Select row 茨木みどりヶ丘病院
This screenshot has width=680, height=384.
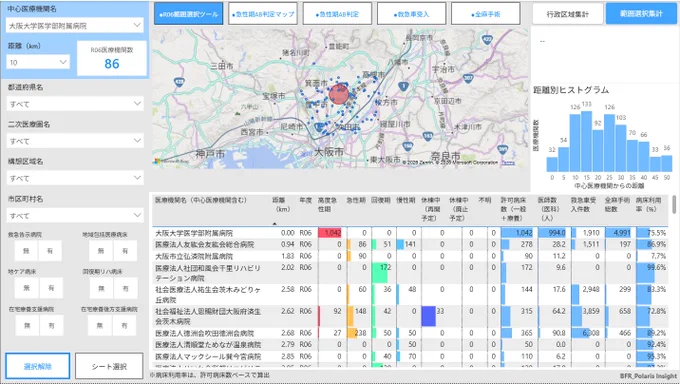pos(410,295)
